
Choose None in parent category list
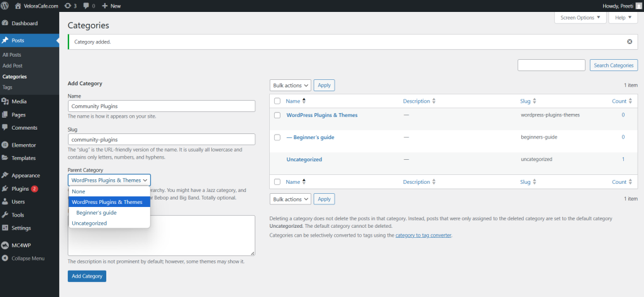pyautogui.click(x=109, y=191)
